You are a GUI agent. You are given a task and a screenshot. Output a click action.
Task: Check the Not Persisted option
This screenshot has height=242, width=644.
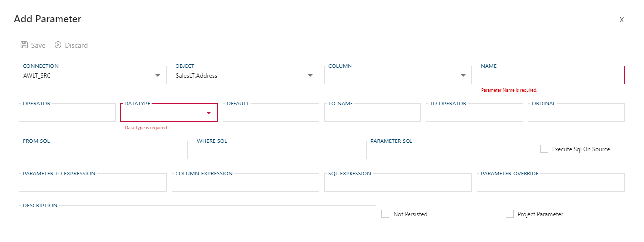tap(385, 214)
